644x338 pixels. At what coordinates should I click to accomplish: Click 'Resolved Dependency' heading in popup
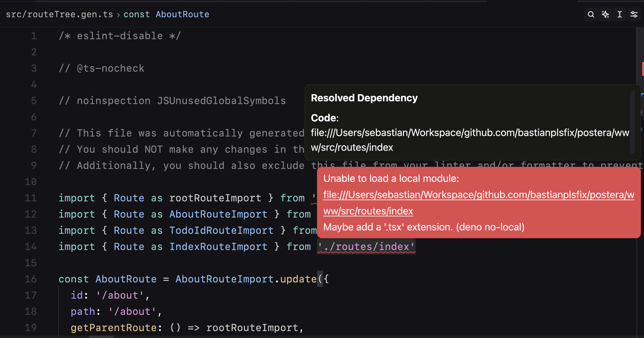364,98
